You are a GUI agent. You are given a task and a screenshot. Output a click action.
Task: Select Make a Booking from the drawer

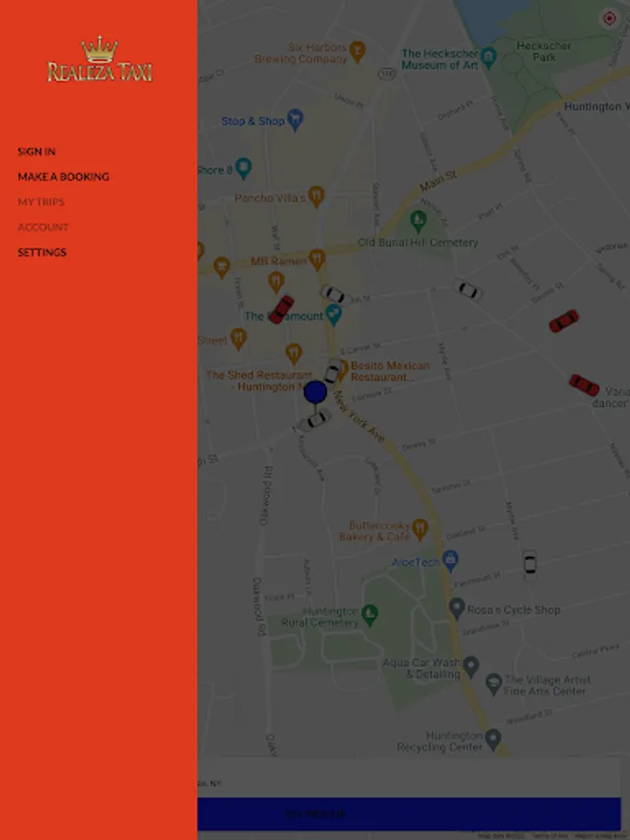tap(63, 176)
